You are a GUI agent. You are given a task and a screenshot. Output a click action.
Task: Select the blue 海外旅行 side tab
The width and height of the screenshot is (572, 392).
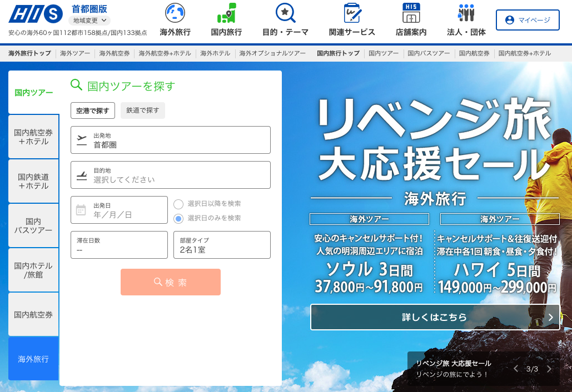tap(33, 359)
